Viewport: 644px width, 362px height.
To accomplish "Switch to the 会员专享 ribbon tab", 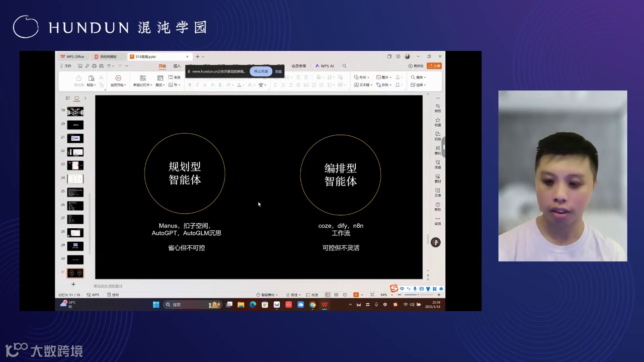I will coord(299,66).
